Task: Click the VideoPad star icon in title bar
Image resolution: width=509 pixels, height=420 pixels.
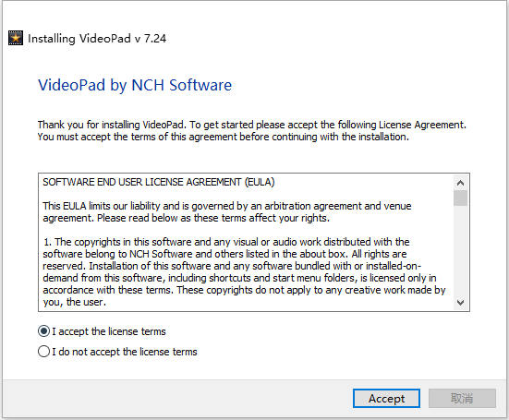Action: (16, 38)
